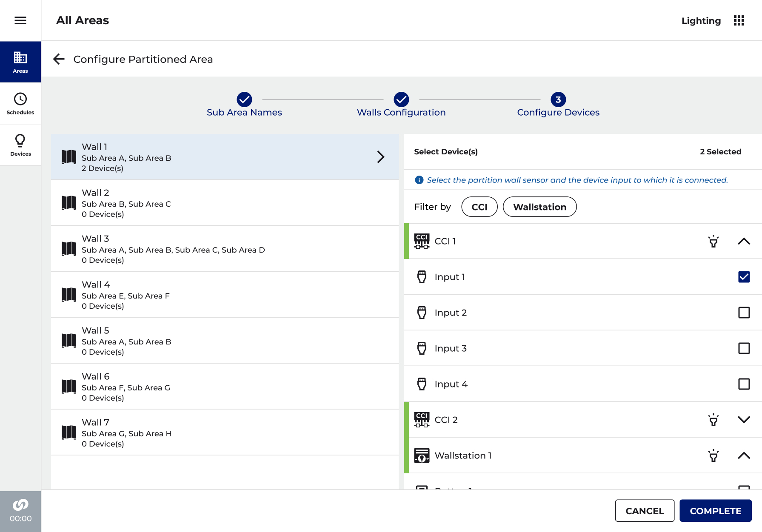Open Devices in the sidebar
The width and height of the screenshot is (762, 532).
click(20, 145)
